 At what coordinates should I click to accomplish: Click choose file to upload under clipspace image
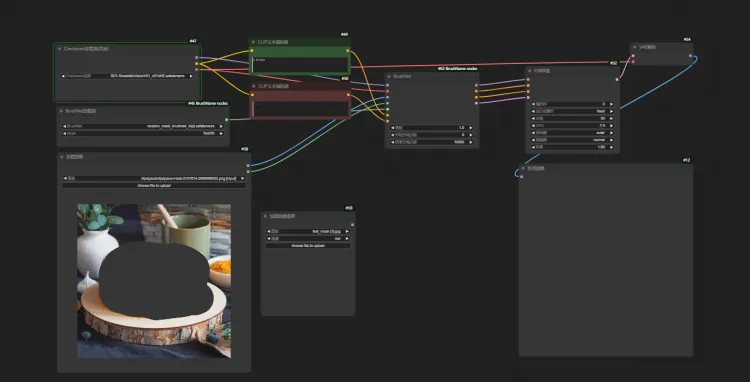click(x=154, y=186)
